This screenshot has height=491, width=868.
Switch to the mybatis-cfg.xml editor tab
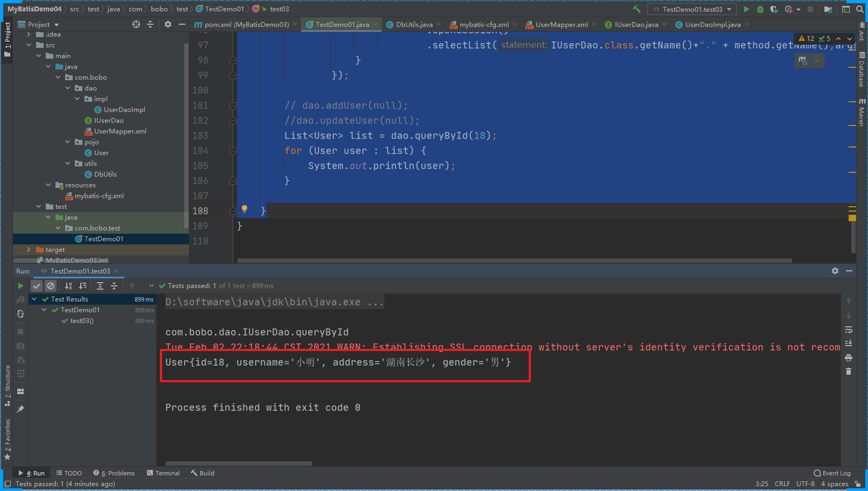click(484, 24)
